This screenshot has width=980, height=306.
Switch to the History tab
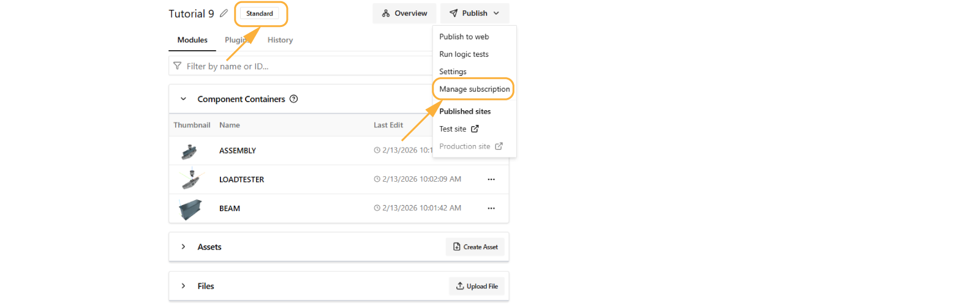(280, 40)
